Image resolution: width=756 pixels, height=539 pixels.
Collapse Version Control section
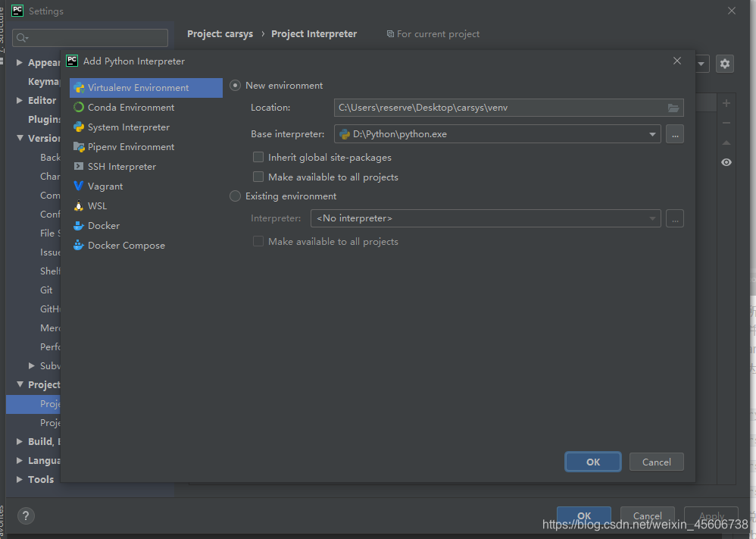coord(20,138)
